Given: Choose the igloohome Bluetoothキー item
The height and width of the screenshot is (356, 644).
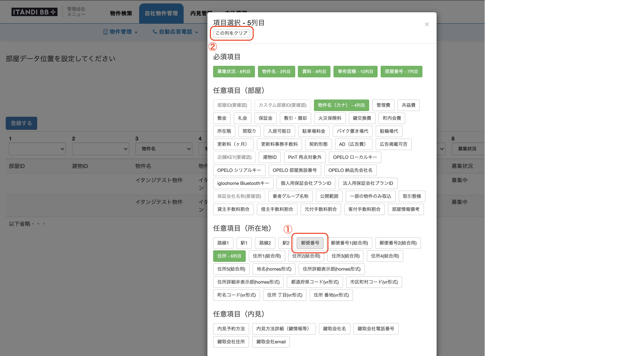Looking at the screenshot, I should pyautogui.click(x=243, y=183).
